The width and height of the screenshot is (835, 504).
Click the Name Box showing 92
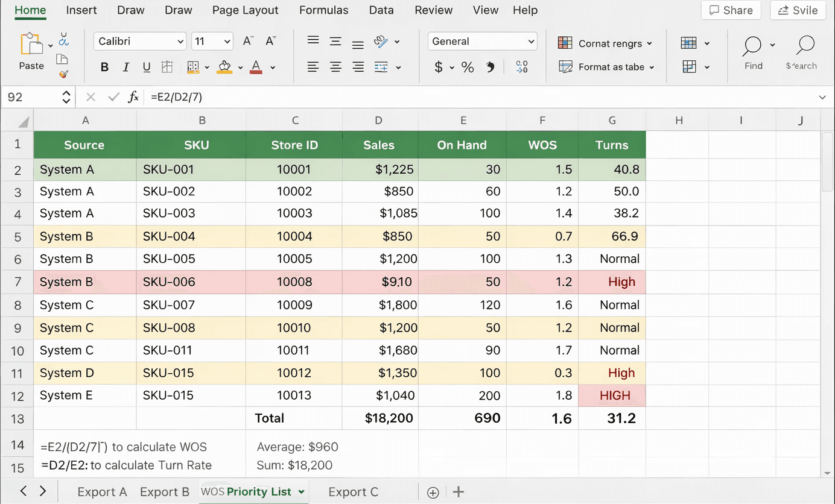[x=39, y=97]
